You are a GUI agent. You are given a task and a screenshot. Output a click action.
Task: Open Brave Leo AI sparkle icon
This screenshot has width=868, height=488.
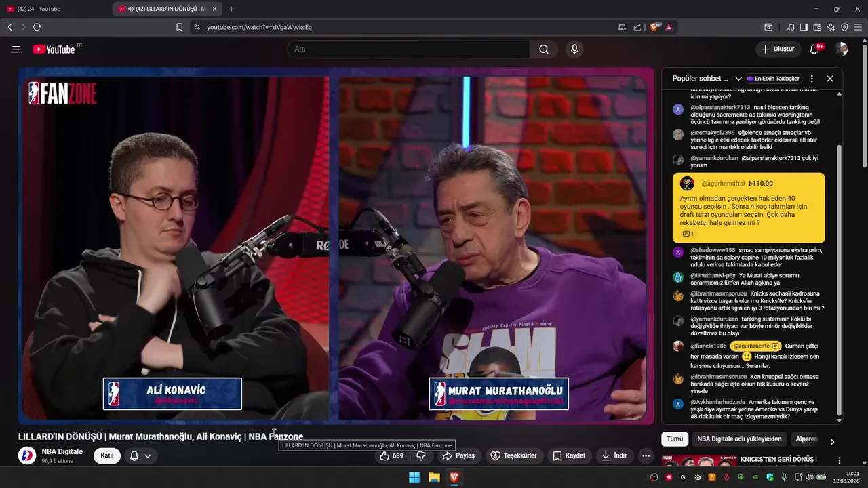pyautogui.click(x=831, y=27)
